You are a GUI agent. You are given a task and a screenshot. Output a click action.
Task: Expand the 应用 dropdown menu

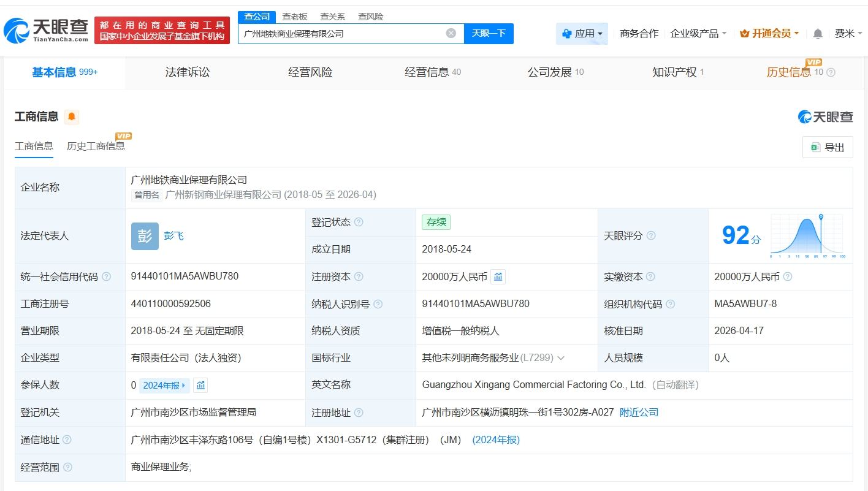point(582,34)
